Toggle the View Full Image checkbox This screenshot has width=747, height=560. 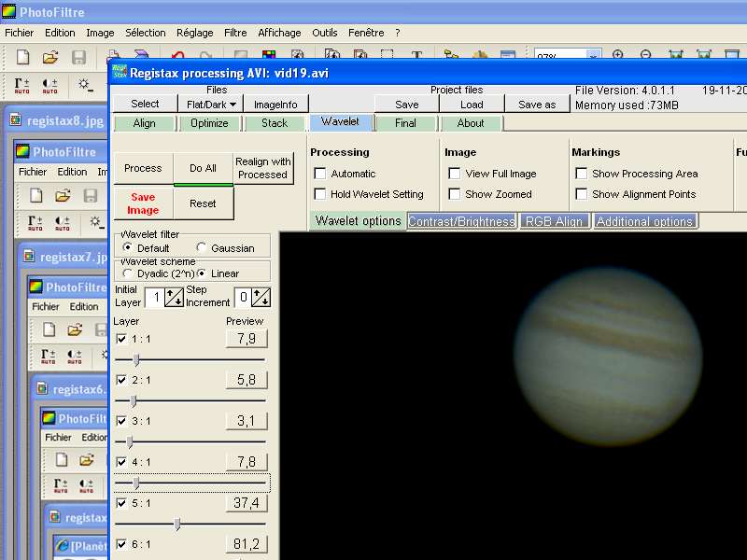tap(455, 174)
